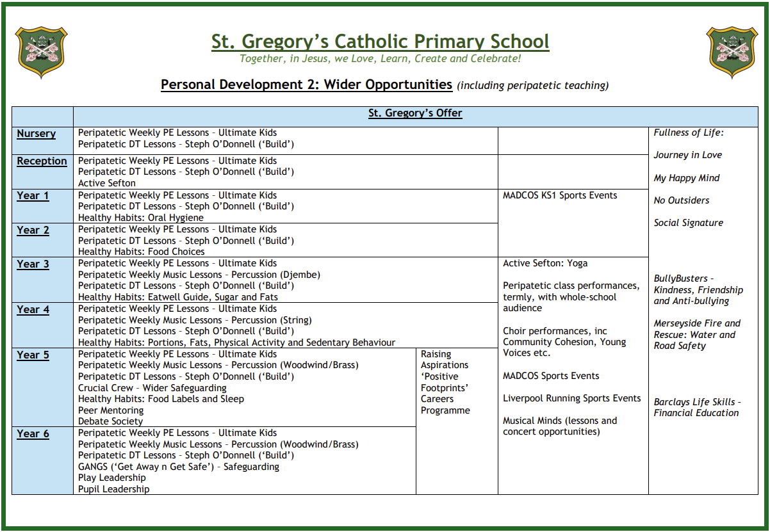Viewport: 770px width, 532px height.
Task: Click the Active Sefton: Yoga entry
Action: [545, 263]
